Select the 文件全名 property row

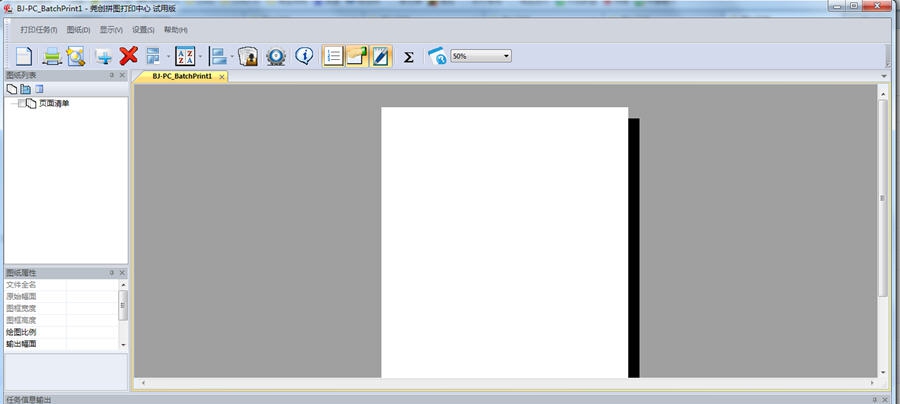coord(61,285)
